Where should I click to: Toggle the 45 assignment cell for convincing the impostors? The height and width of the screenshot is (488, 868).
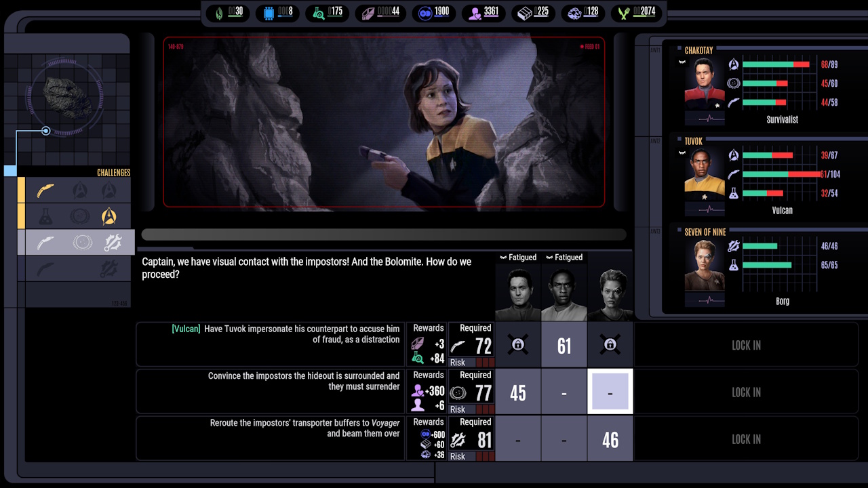(x=518, y=392)
